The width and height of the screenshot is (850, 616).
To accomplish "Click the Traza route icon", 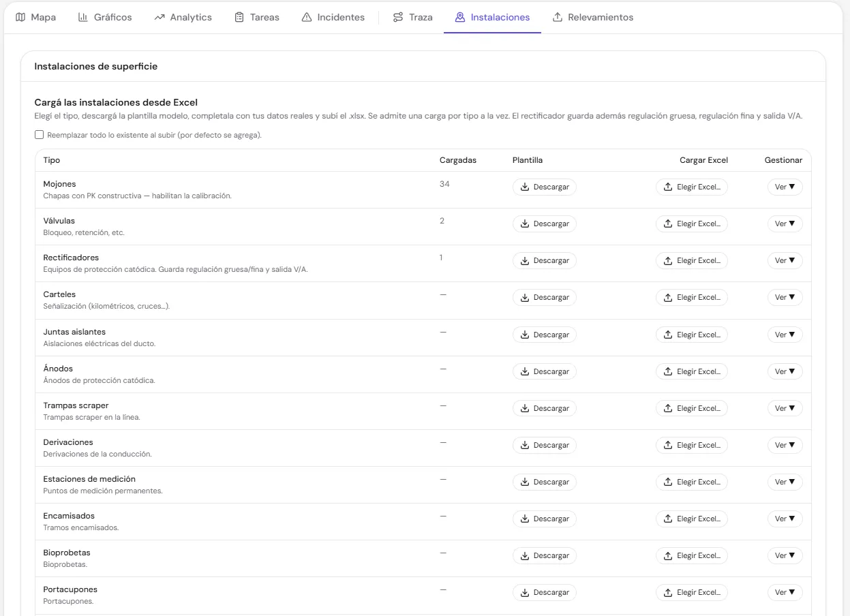I will pos(398,17).
